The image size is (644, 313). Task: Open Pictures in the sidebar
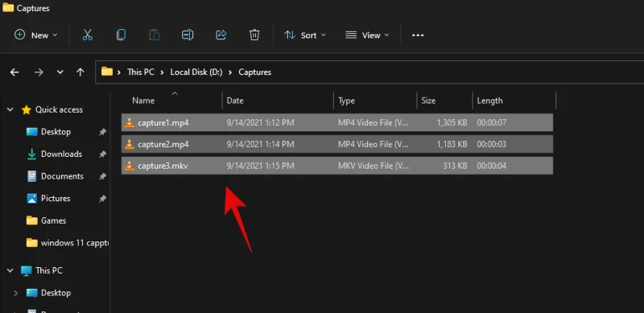tap(56, 199)
